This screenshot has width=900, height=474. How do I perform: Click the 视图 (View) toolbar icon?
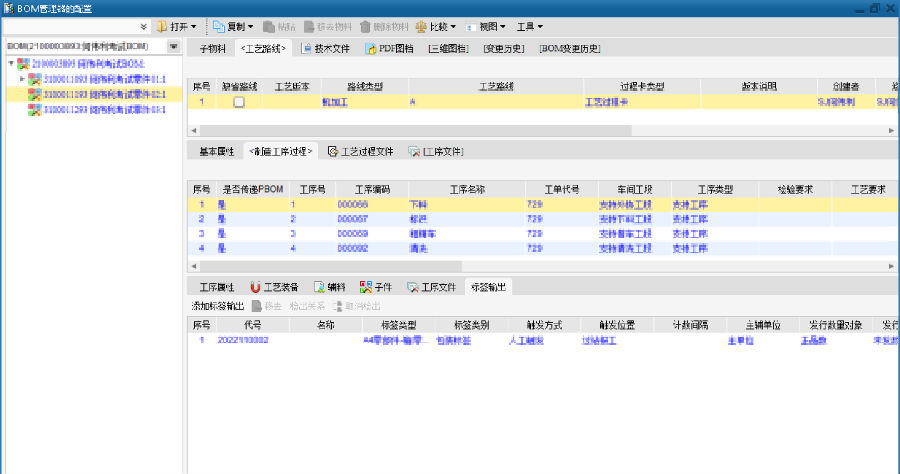coord(474,26)
